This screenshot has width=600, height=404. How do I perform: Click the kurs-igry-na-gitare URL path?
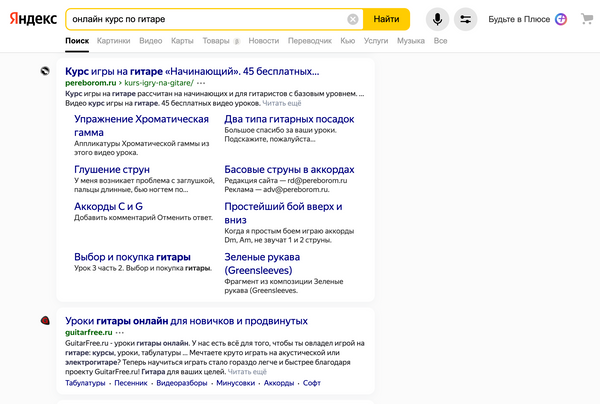pos(159,83)
